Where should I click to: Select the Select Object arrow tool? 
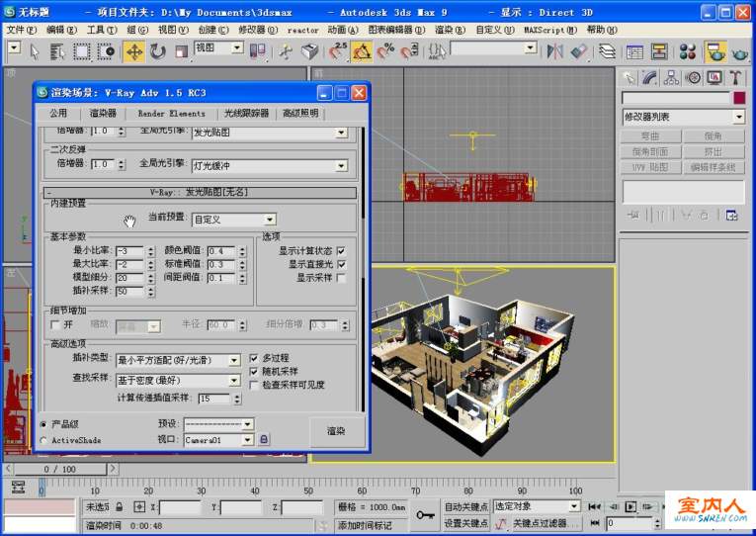34,50
